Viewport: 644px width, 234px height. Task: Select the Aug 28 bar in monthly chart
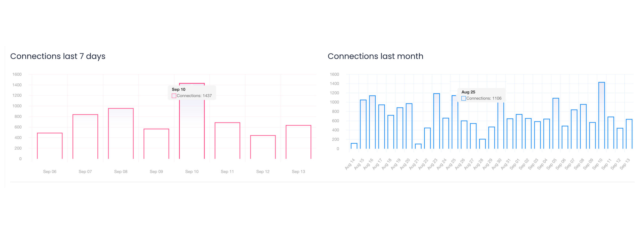[482, 144]
